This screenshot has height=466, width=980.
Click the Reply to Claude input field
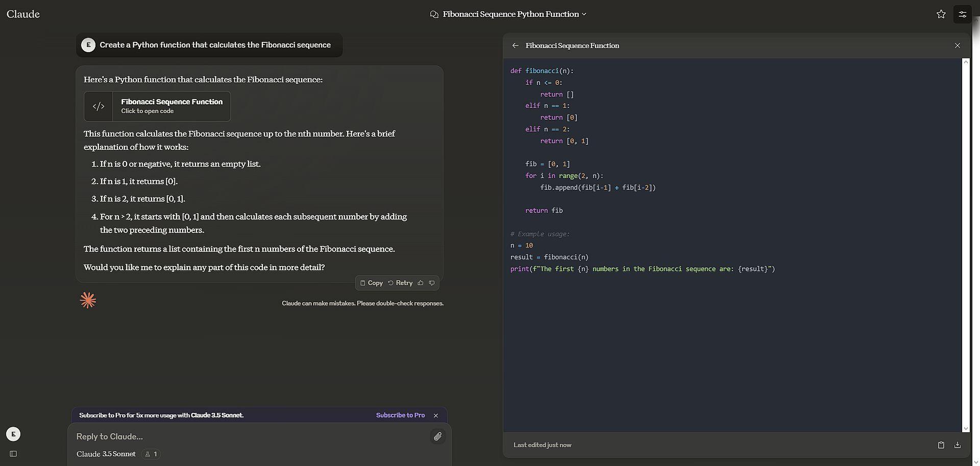250,436
